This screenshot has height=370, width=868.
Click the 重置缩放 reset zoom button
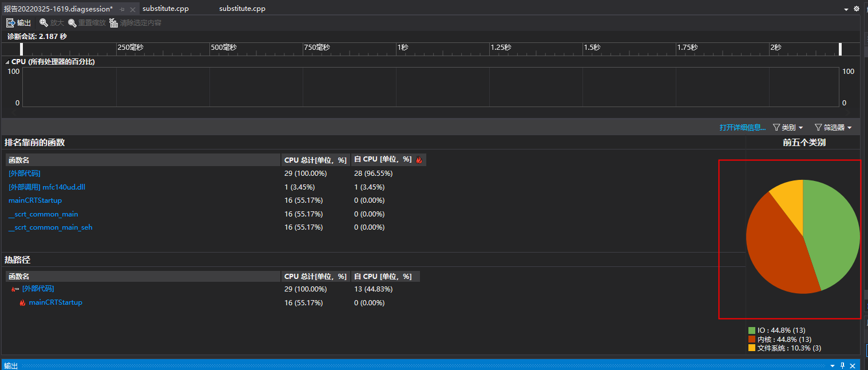point(87,23)
